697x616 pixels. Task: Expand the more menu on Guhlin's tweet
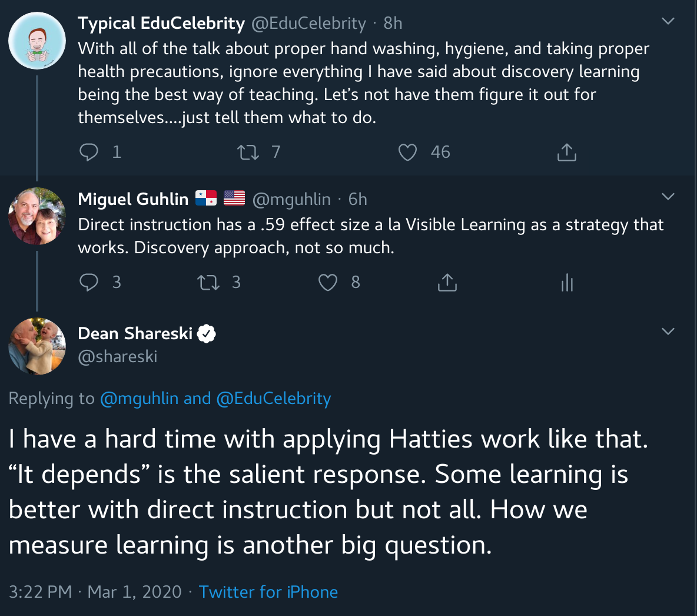coord(668,197)
